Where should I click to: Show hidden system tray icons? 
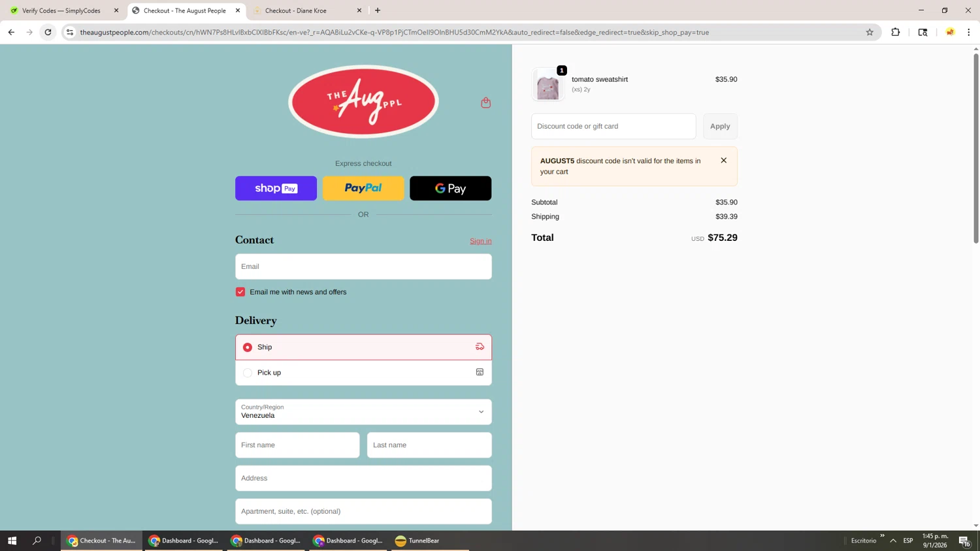[893, 541]
